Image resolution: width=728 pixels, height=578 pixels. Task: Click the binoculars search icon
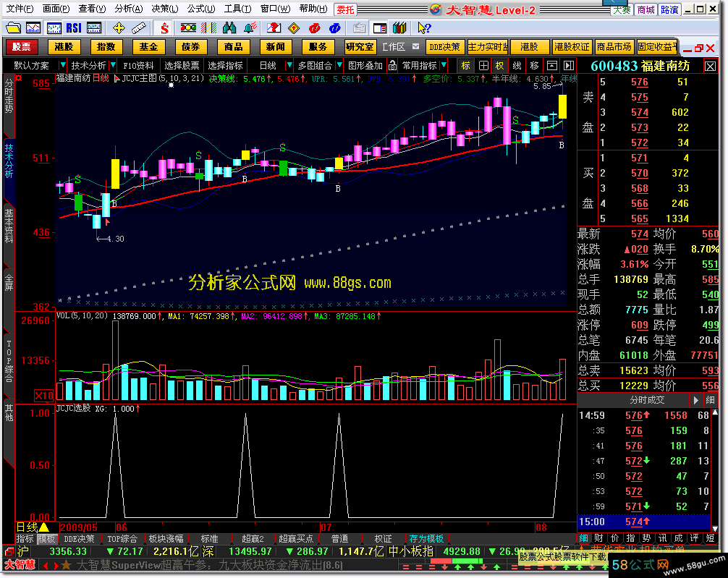click(x=229, y=28)
